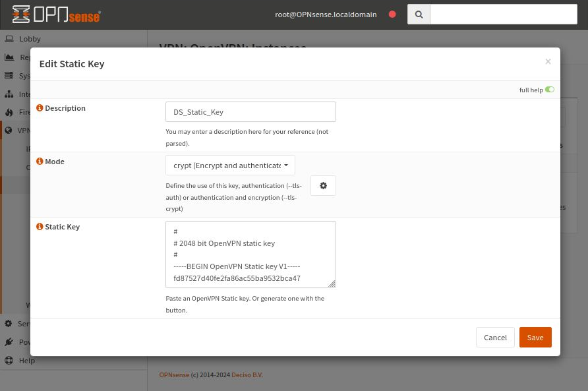
Task: Cancel editing the static key
Action: point(495,337)
